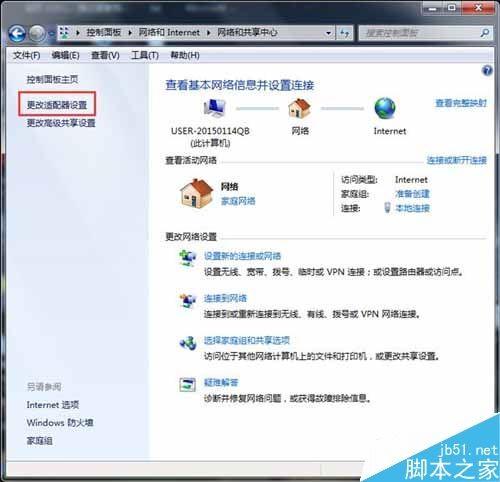Click the bold 网络 active network name
The height and width of the screenshot is (482, 500).
[x=229, y=186]
